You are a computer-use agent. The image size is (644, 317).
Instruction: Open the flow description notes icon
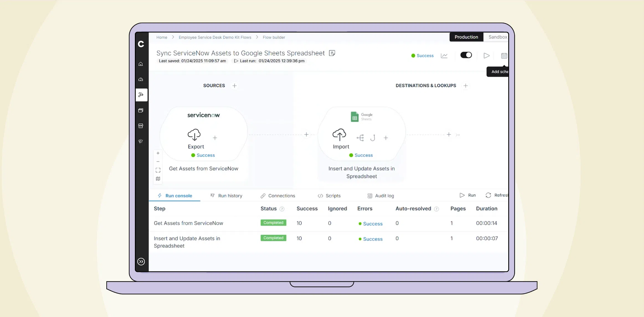332,53
